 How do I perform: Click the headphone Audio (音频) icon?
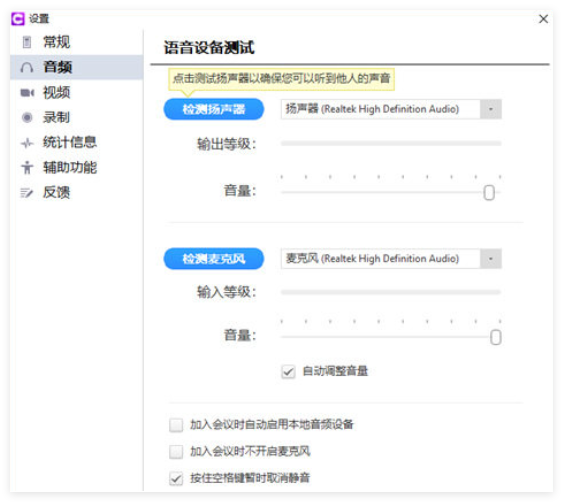click(x=27, y=67)
